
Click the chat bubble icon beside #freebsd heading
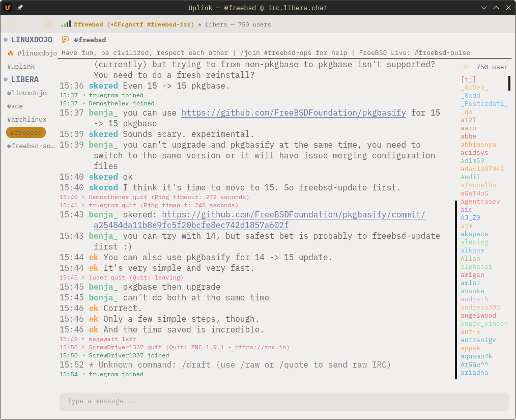click(x=65, y=40)
